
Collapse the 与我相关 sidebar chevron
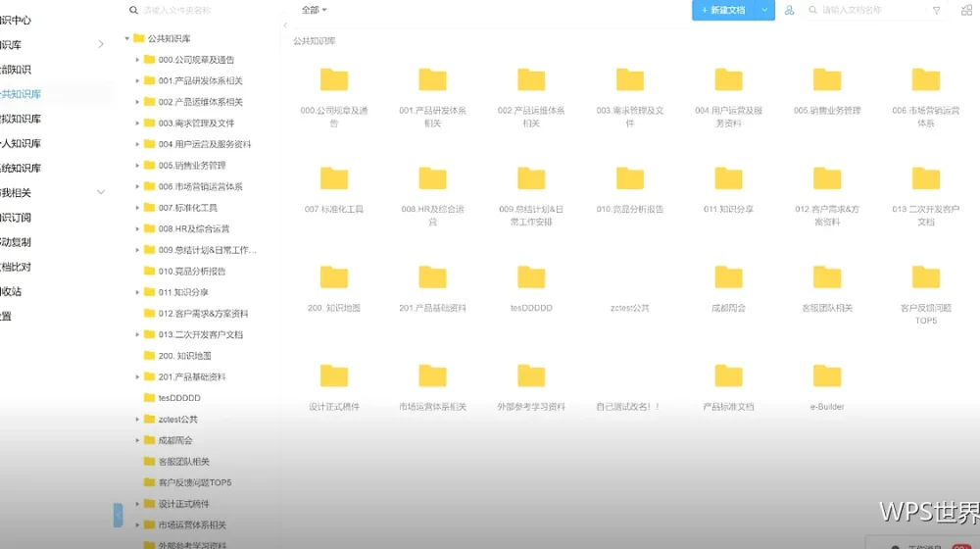[x=101, y=192]
